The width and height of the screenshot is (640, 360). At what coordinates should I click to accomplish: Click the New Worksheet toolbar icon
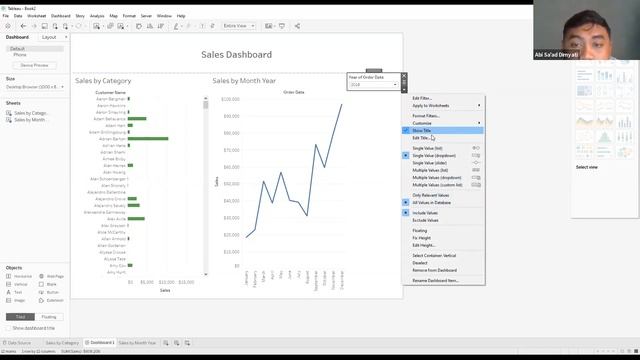tap(96, 26)
